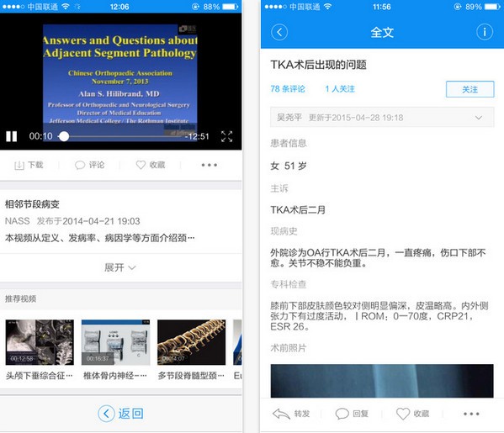
Task: Open the 78 条评论 comments link
Action: point(288,89)
